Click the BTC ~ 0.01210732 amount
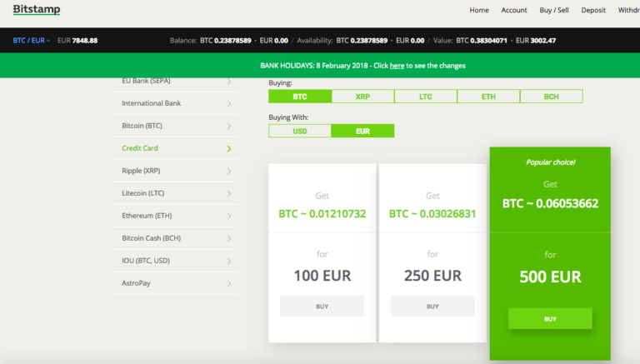This screenshot has width=640, height=364. (322, 214)
